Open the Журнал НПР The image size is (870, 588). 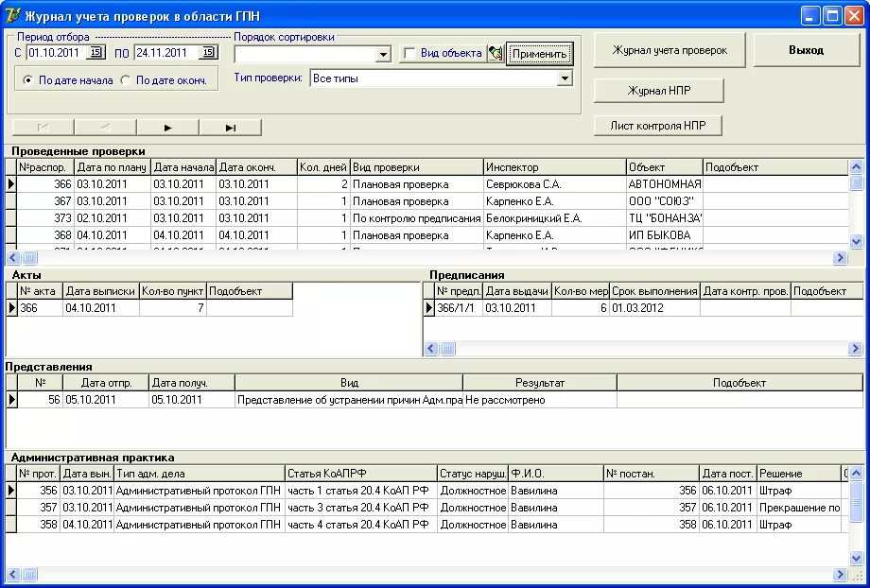(x=658, y=91)
